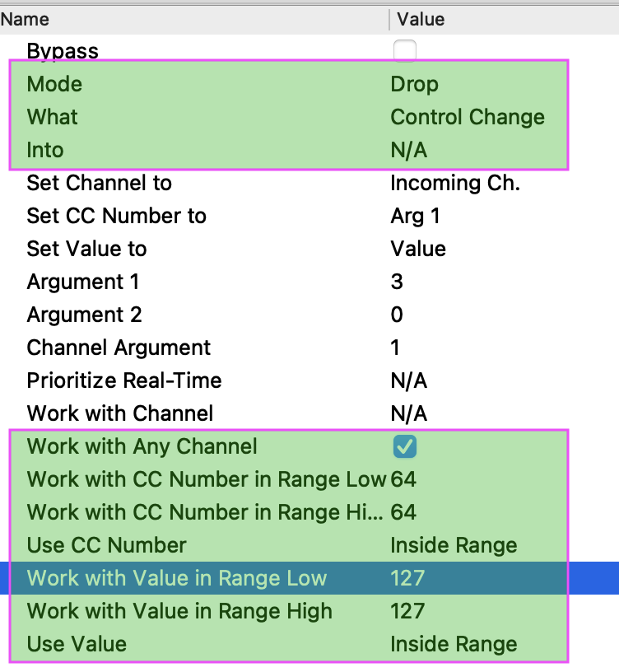Open the Into value N/A
Viewport: 619px width, 672px height.
[x=409, y=150]
